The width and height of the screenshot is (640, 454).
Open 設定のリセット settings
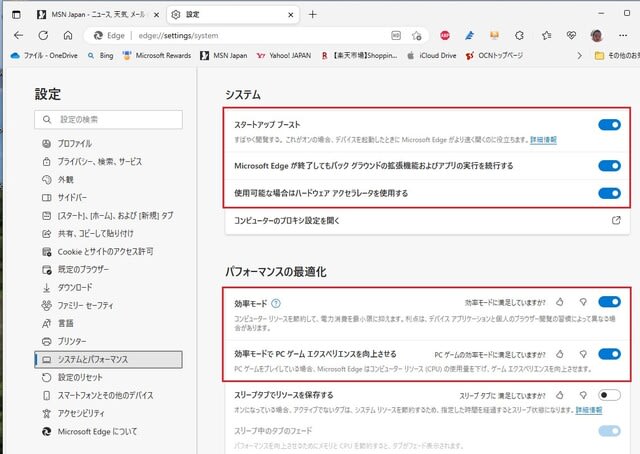pos(109,377)
